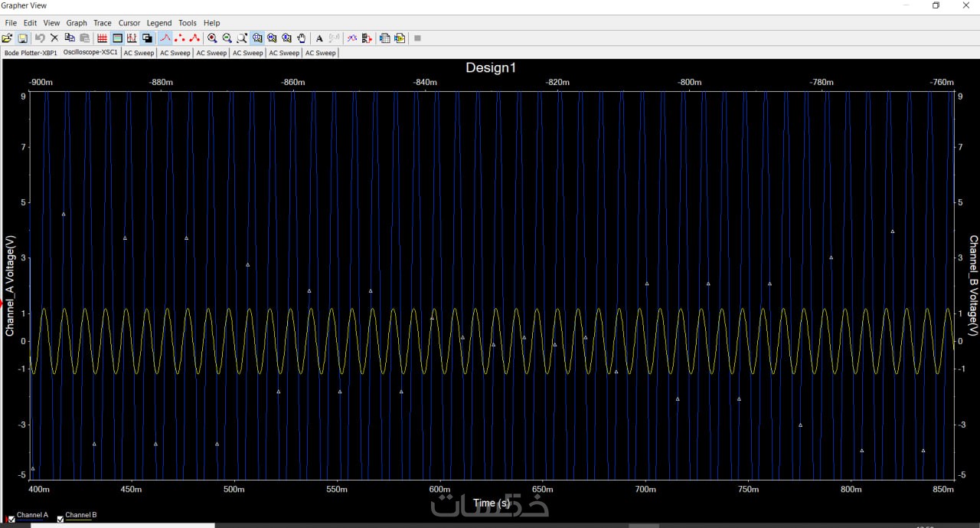Click the Zoom In magnifier icon
This screenshot has width=980, height=528.
click(212, 38)
